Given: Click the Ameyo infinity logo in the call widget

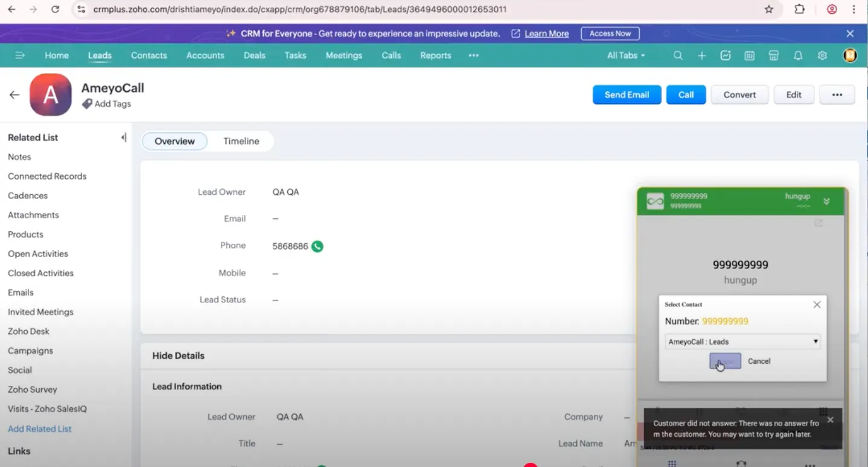Looking at the screenshot, I should (655, 202).
